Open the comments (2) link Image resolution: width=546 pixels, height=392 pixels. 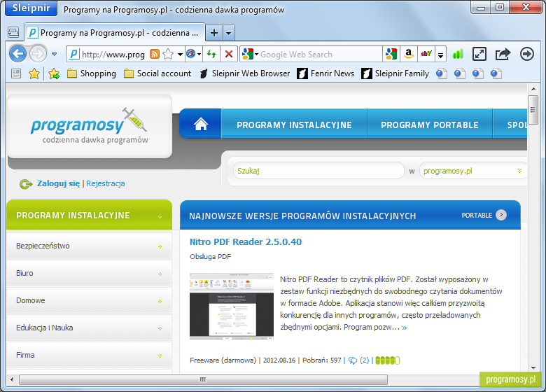tap(359, 360)
